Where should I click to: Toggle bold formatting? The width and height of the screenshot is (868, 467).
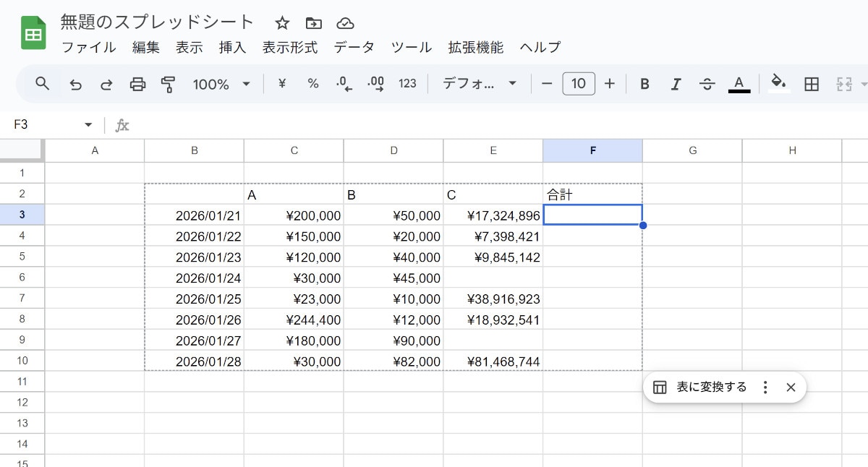(x=644, y=85)
